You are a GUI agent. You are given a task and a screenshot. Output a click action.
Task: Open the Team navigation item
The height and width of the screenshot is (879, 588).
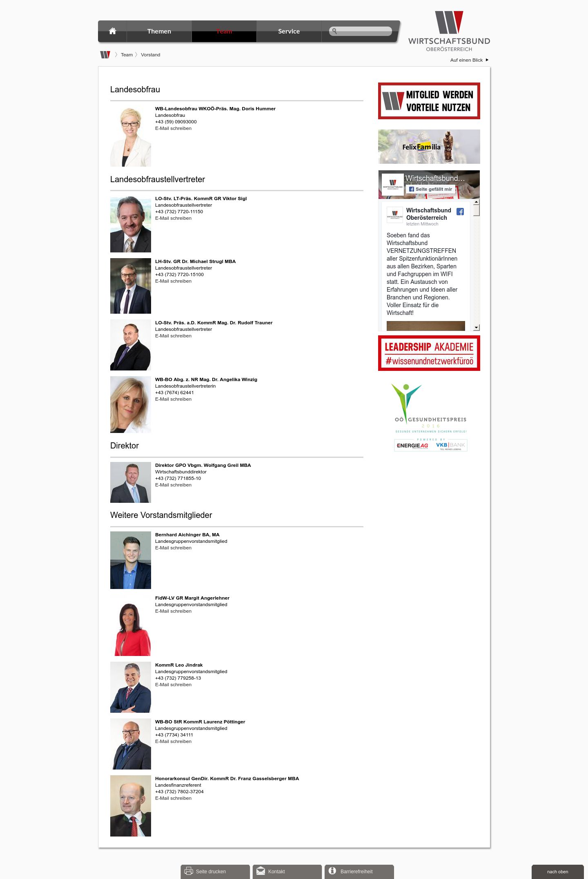click(x=224, y=31)
